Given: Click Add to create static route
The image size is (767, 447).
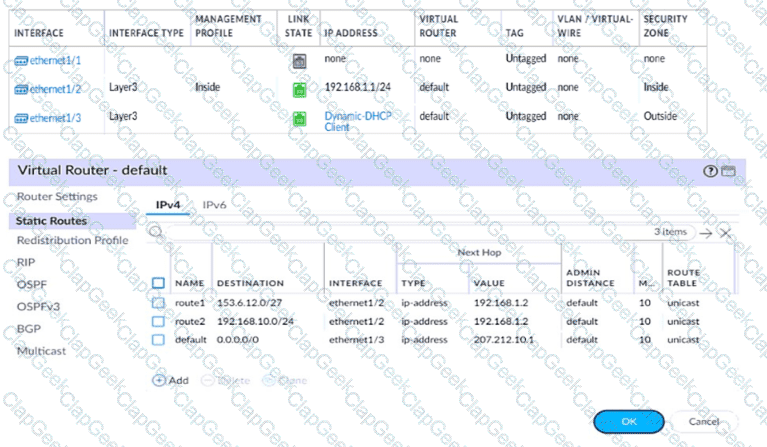Looking at the screenshot, I should click(x=171, y=380).
